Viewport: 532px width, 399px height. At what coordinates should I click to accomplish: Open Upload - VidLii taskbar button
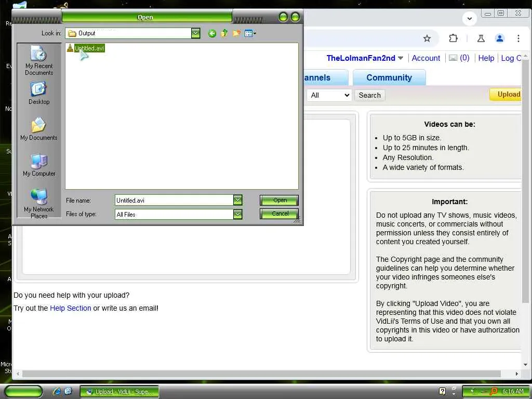[x=119, y=392]
